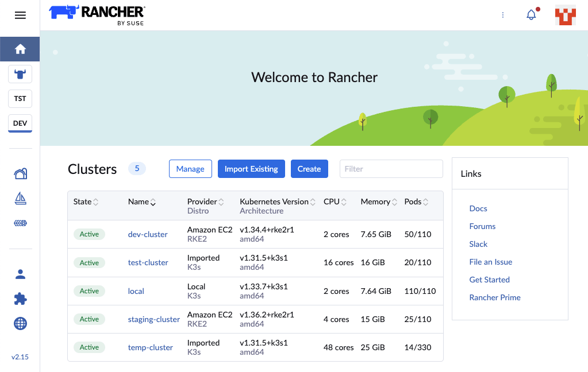
Task: Click the 7.65 GiB memory value
Action: pyautogui.click(x=376, y=235)
